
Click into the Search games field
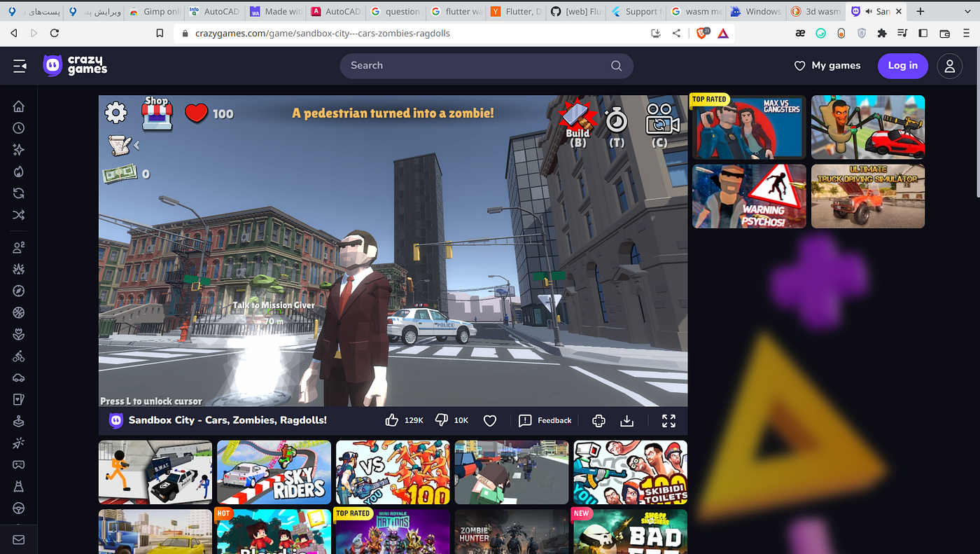click(x=486, y=65)
